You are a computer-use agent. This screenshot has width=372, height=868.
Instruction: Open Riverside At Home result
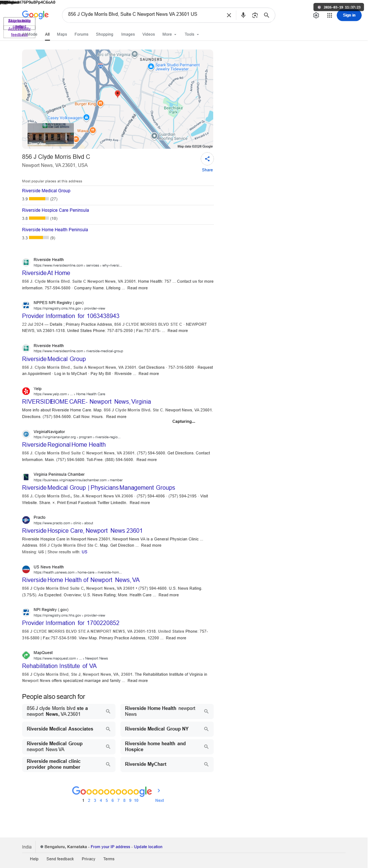46,273
